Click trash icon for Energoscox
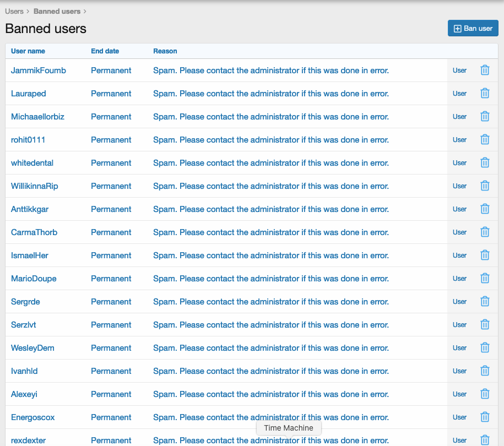The image size is (504, 446). [485, 417]
